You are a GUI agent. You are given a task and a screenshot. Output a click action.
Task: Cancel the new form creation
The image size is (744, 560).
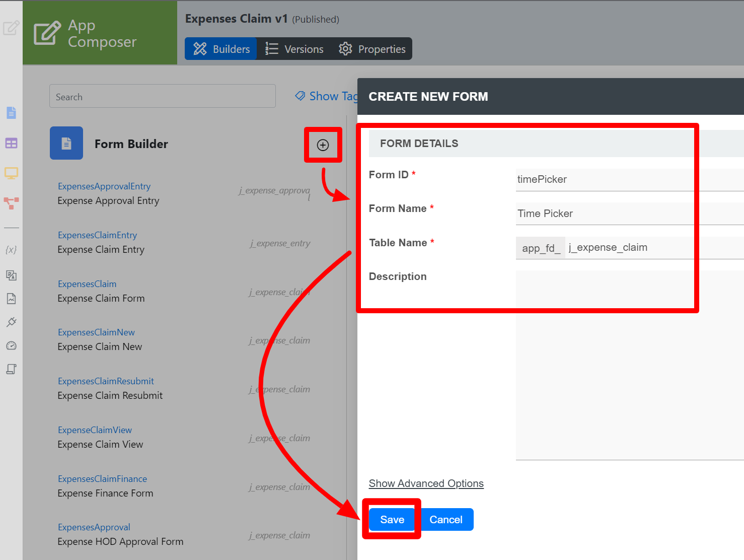click(445, 520)
